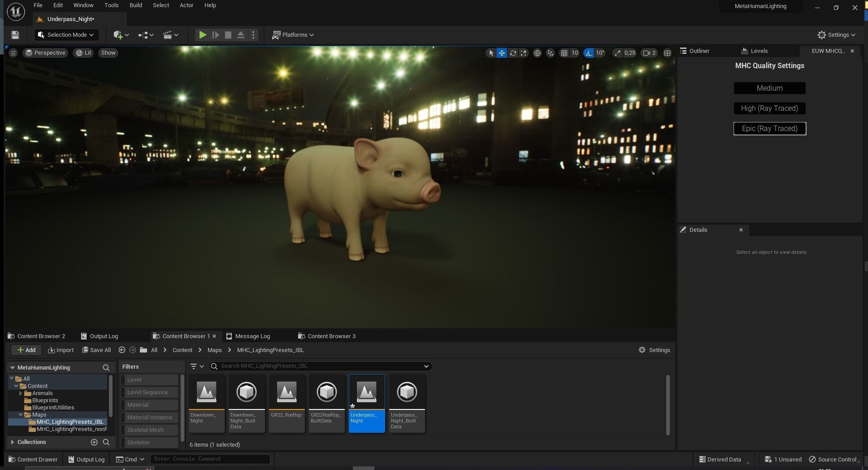
Task: Click the Stop play button
Action: [x=228, y=35]
